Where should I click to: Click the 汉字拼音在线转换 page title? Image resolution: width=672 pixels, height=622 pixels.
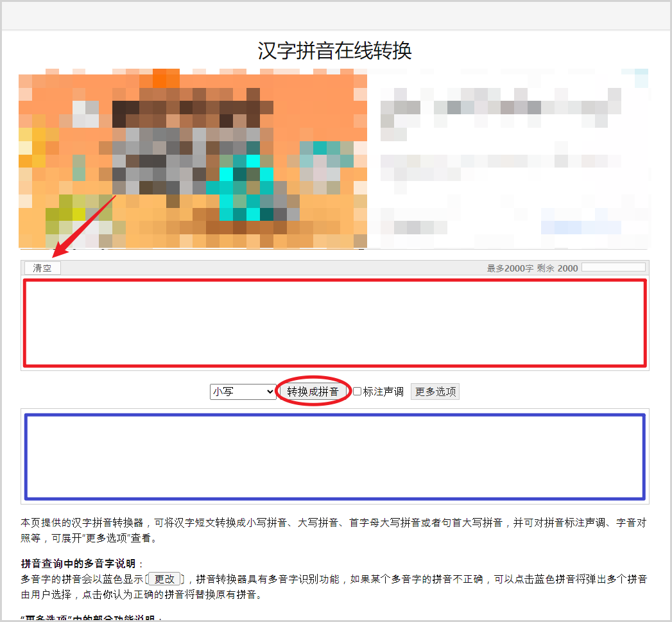click(334, 51)
